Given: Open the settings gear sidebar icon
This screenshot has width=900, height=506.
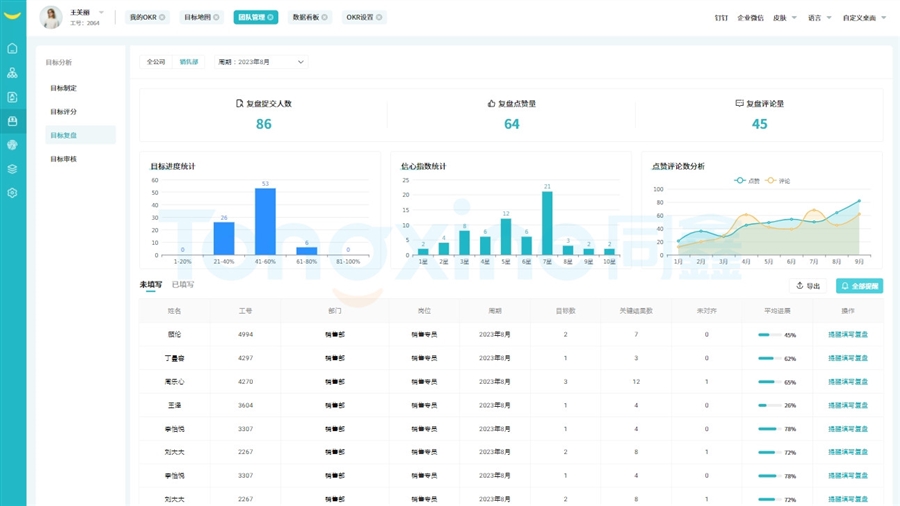Looking at the screenshot, I should [12, 193].
